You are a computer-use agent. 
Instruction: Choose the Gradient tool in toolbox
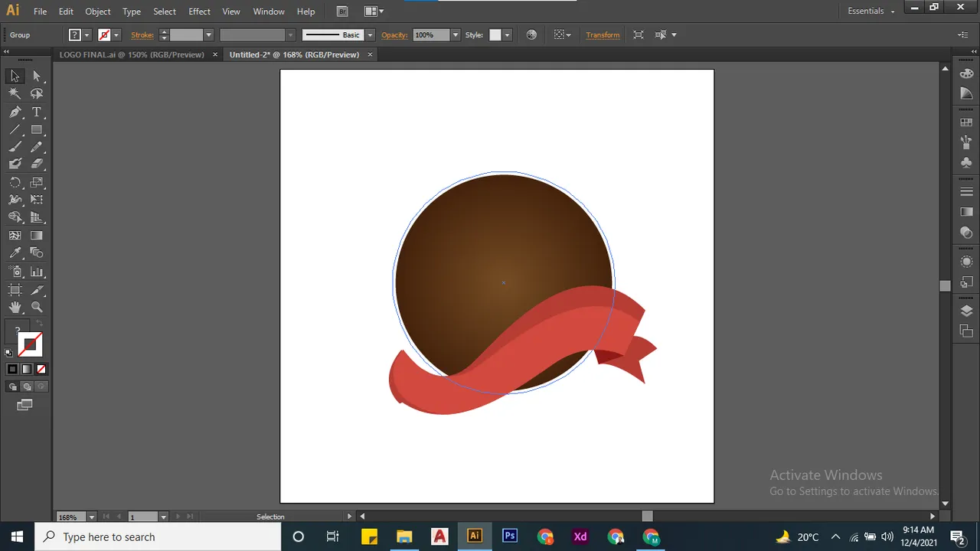point(37,236)
